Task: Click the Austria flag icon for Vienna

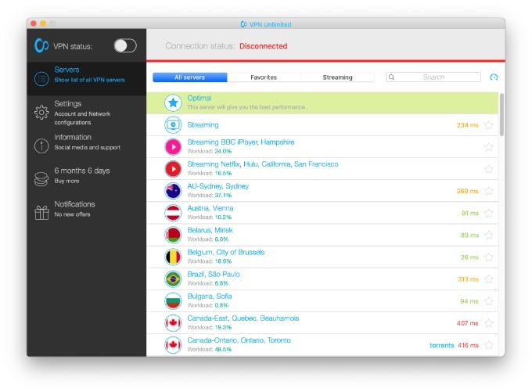Action: [x=173, y=213]
